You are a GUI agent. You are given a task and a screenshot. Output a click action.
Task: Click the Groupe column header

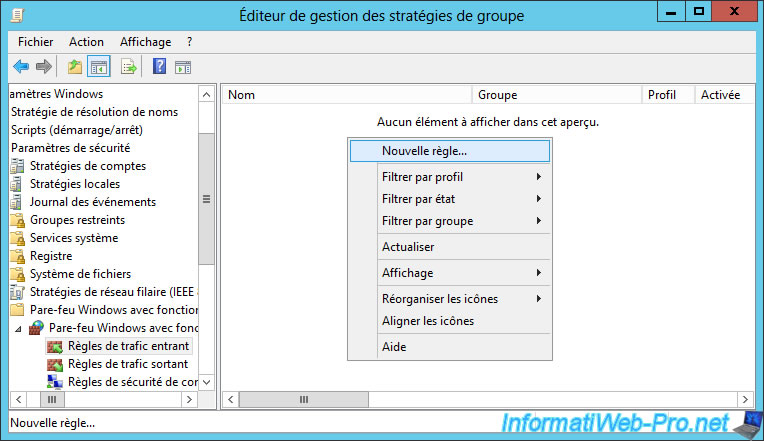(555, 95)
